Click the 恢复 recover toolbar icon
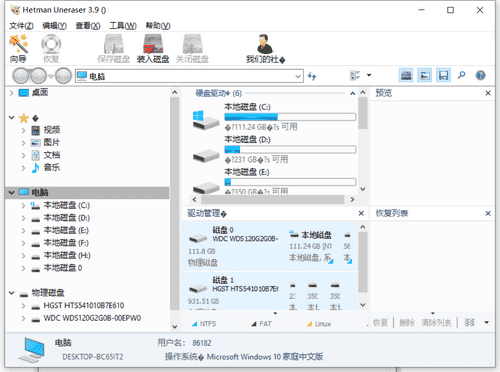The width and height of the screenshot is (500, 372). coord(51,49)
